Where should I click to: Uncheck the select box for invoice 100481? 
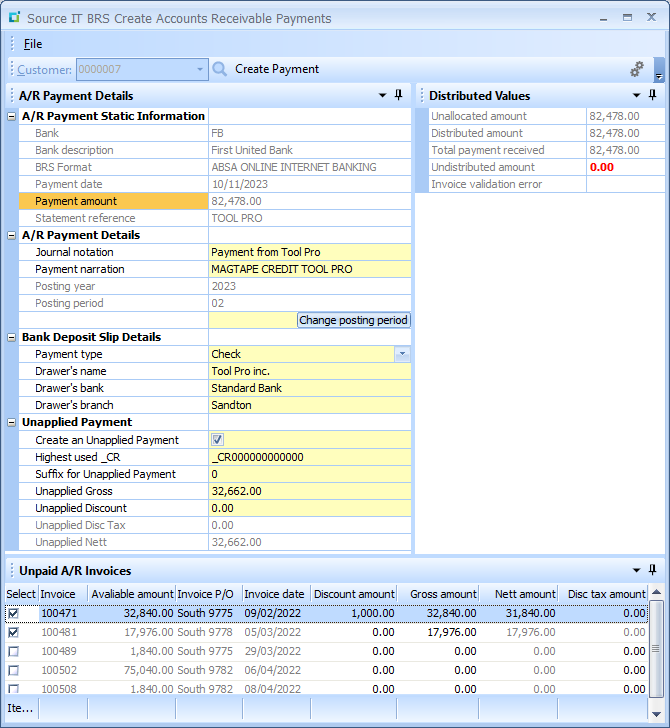click(x=13, y=632)
